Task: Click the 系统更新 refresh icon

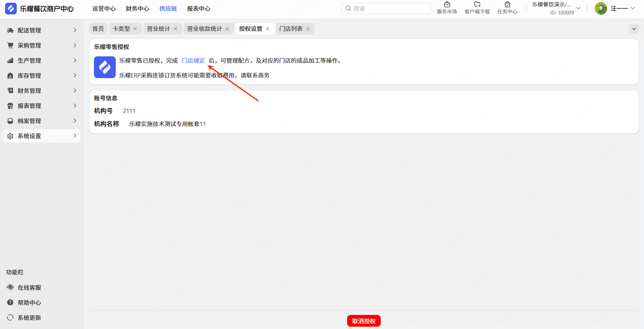Action: click(10, 318)
